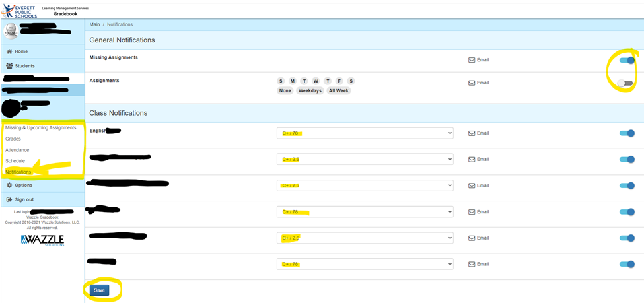Open the English class grade threshold dropdown
This screenshot has width=644, height=303.
tap(365, 133)
